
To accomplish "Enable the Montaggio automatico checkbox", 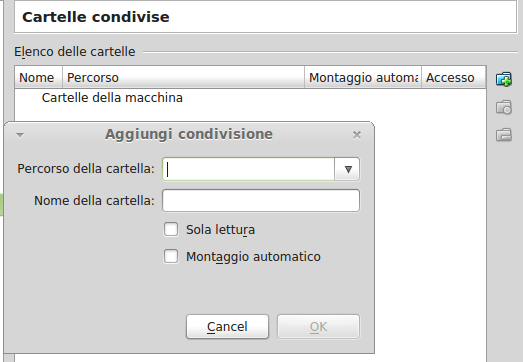I will (171, 257).
